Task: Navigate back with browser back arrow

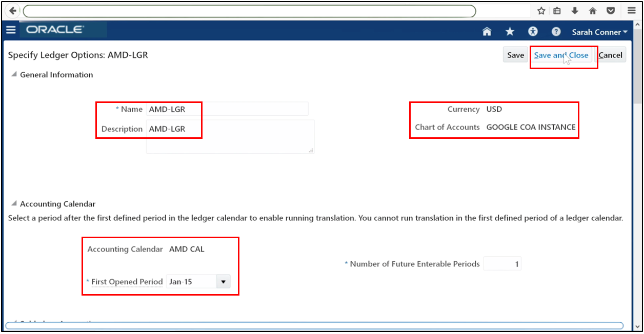Action: [12, 10]
